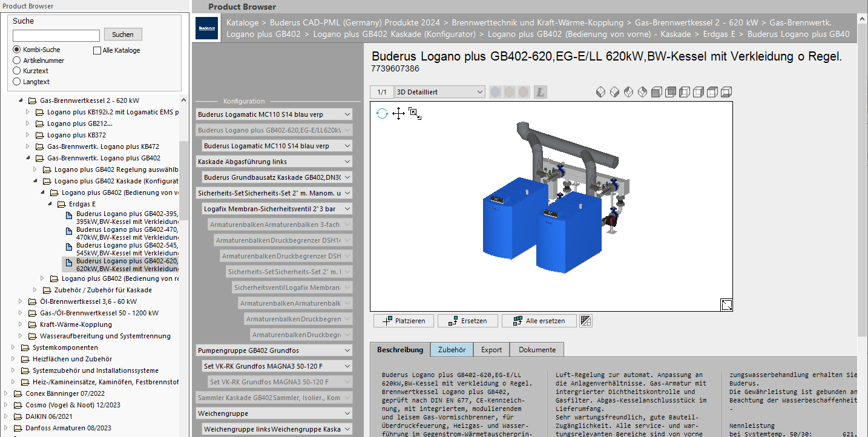Viewport: 868px width, 437px height.
Task: Click folder icon next to DAIKIN 06/2021
Action: 18,416
